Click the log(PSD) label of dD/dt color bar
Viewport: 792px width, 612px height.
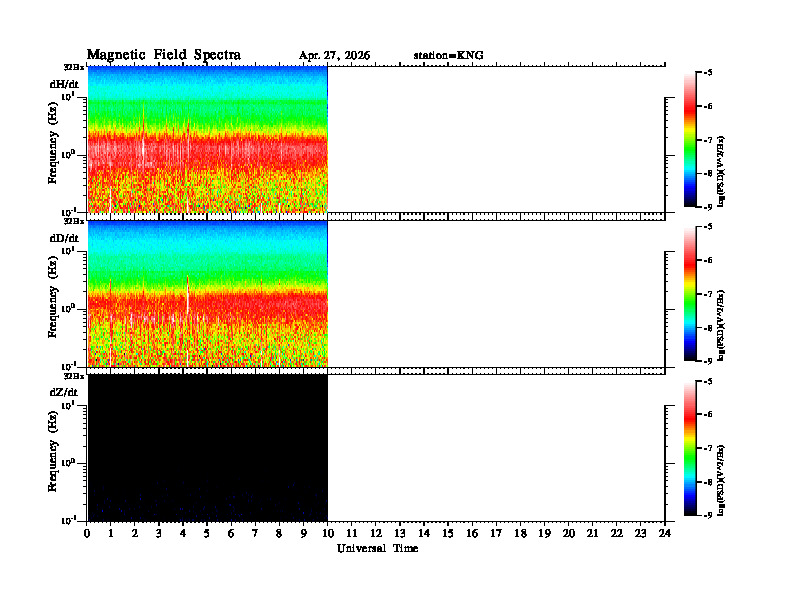(x=721, y=325)
